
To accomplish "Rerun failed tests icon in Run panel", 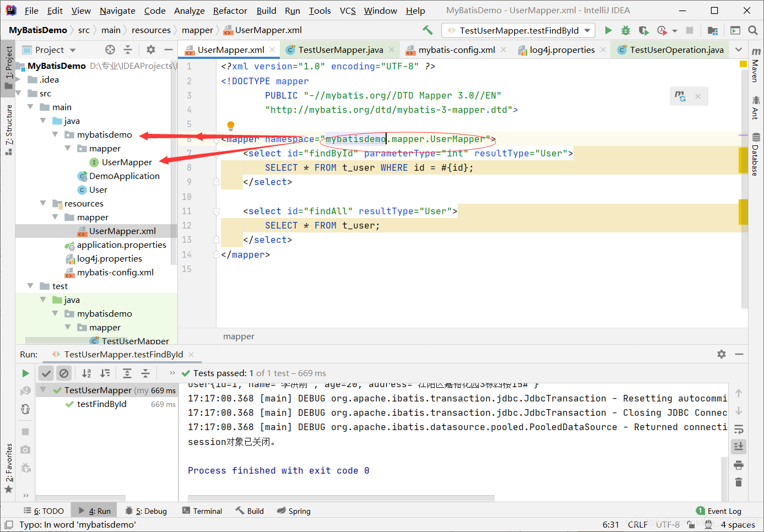I will click(x=25, y=391).
